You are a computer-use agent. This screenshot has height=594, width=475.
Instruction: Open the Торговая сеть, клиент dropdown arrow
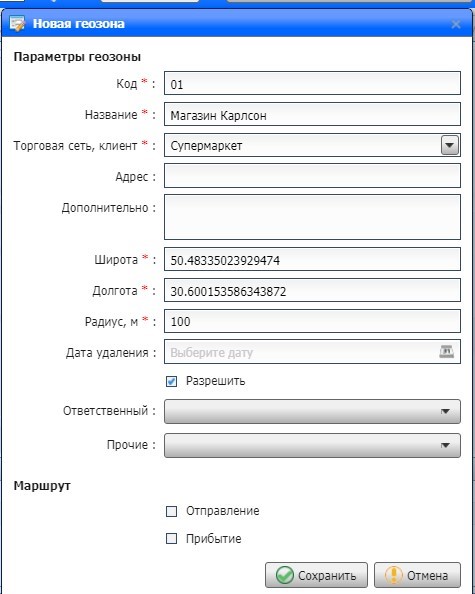coord(450,145)
